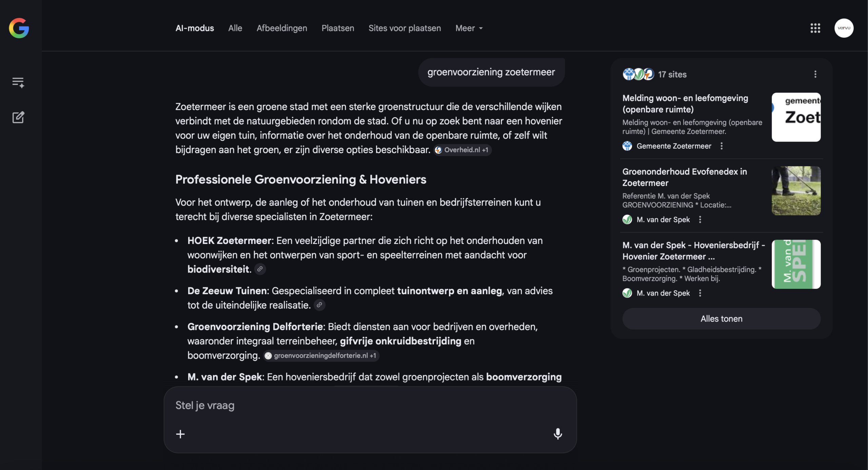Switch to the Plaatsen tab

[x=337, y=28]
